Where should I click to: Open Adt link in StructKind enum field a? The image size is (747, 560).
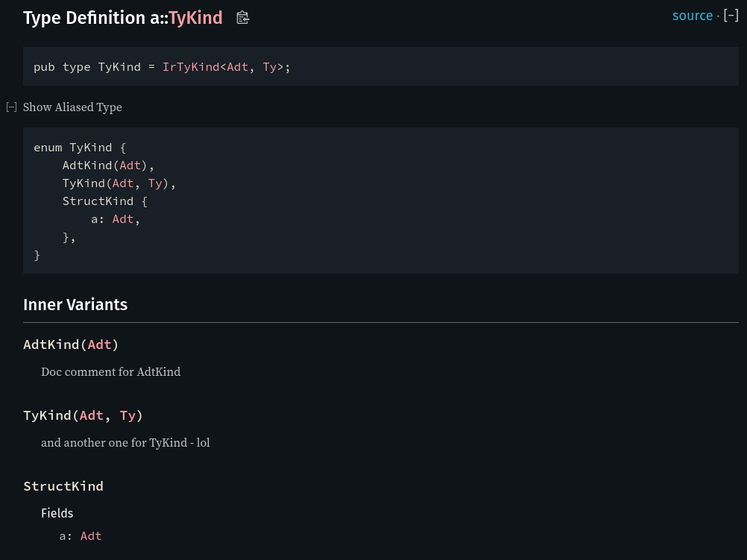(123, 218)
